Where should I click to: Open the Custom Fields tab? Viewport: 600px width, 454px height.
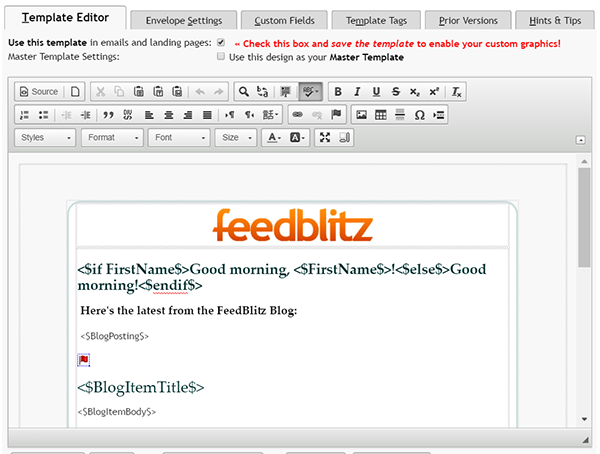[284, 20]
